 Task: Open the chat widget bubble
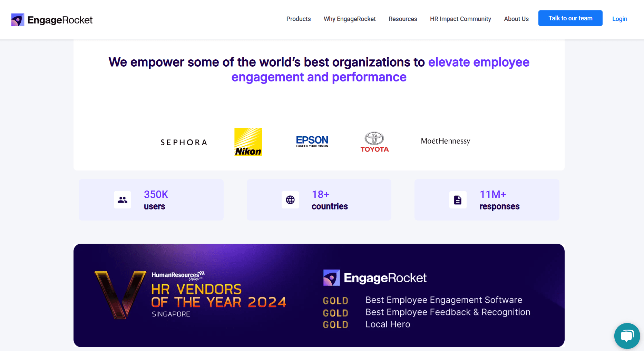627,336
